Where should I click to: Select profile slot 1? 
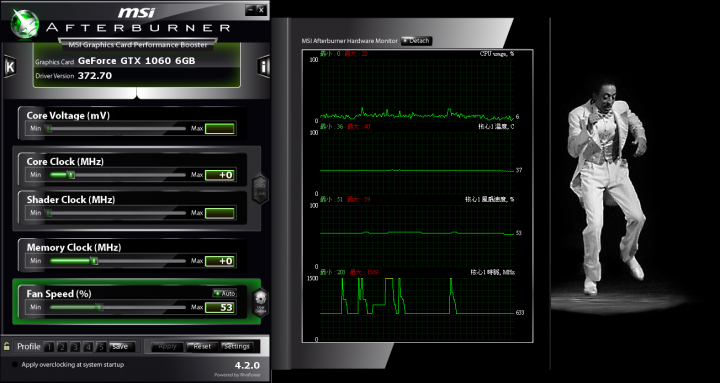tap(49, 347)
